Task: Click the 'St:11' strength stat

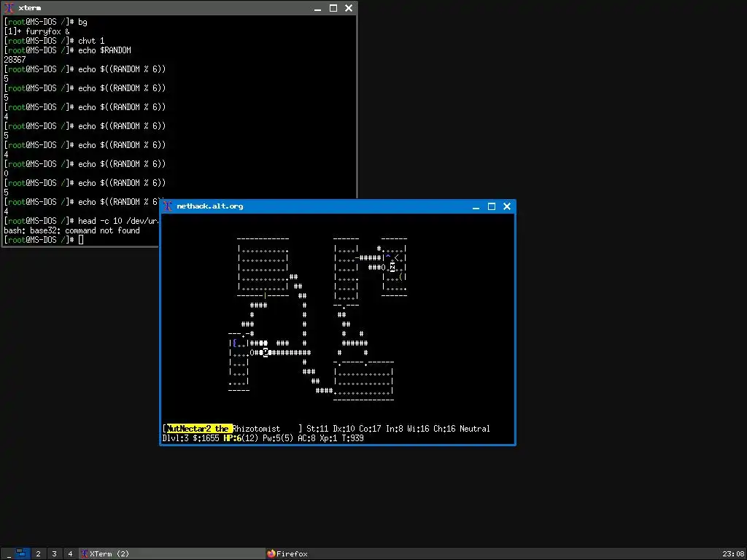Action: pyautogui.click(x=317, y=429)
